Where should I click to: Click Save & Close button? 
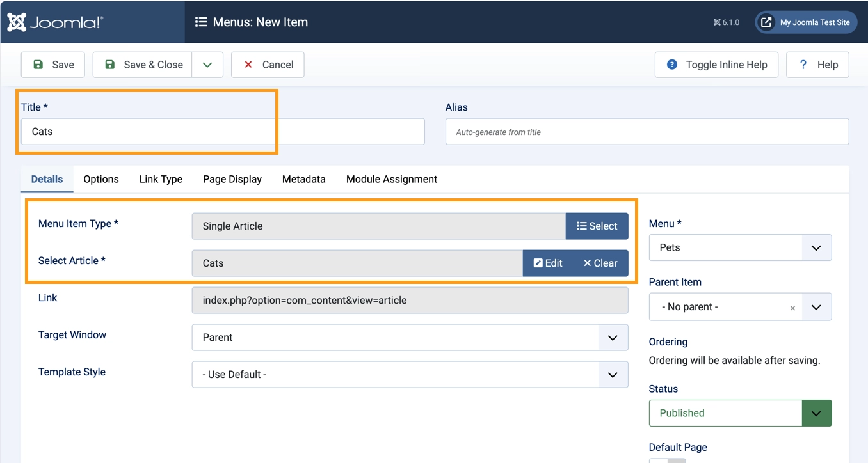142,65
